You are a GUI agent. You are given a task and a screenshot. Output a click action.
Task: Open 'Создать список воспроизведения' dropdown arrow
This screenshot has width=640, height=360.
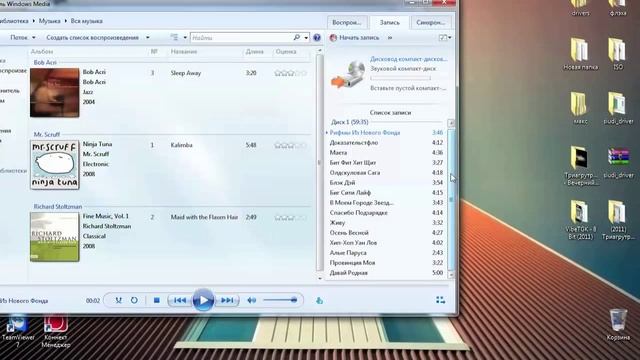click(148, 38)
